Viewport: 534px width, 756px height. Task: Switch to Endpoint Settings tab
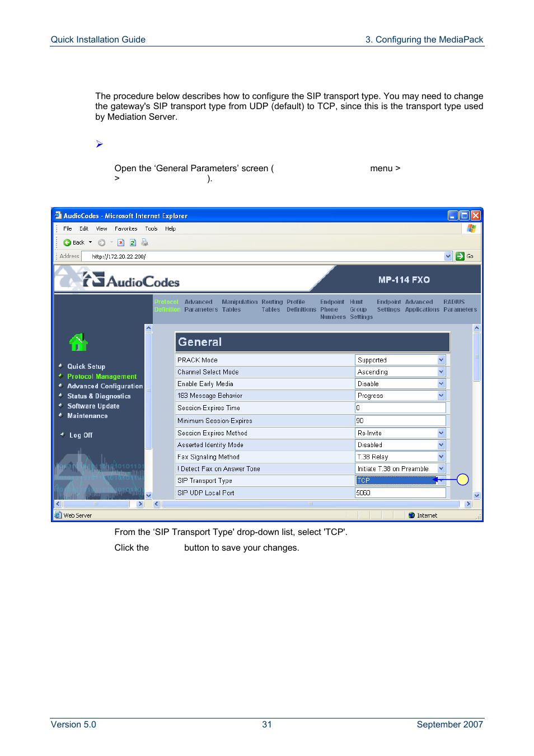[388, 306]
